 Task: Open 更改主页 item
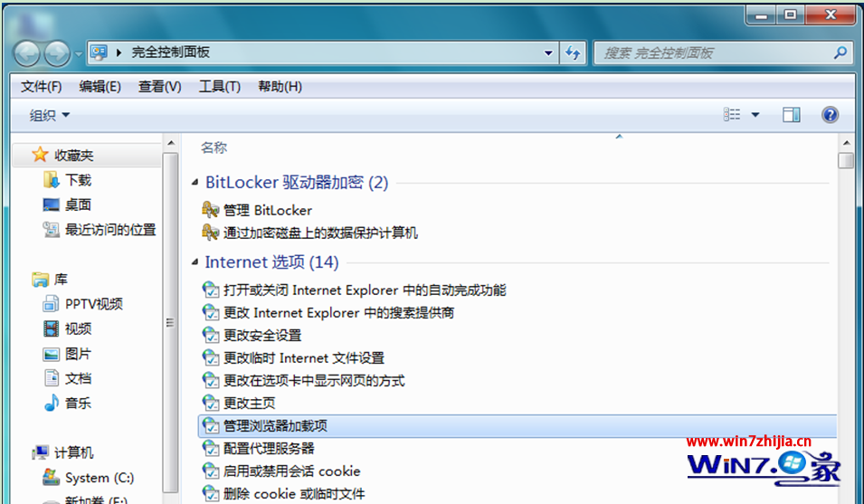coord(249,404)
